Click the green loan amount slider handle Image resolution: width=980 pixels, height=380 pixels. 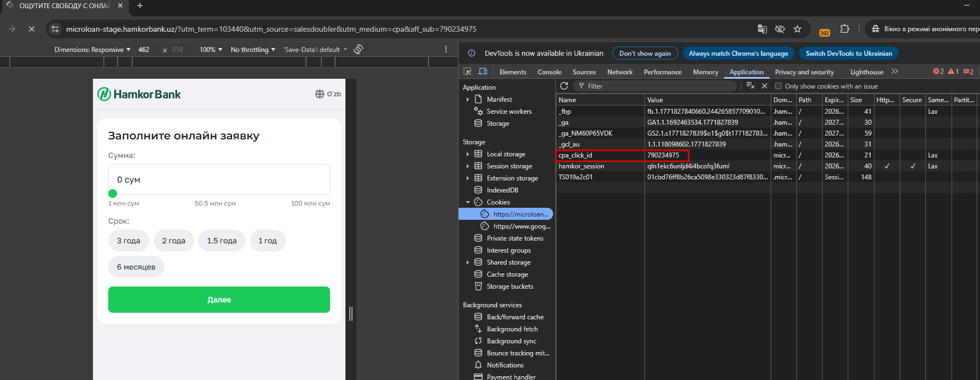pyautogui.click(x=113, y=194)
